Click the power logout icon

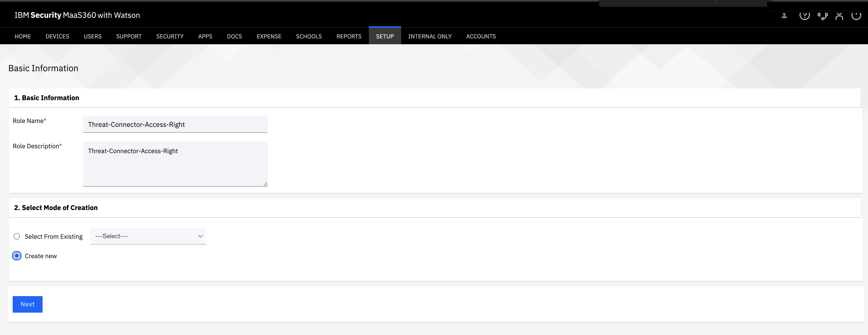coord(856,16)
